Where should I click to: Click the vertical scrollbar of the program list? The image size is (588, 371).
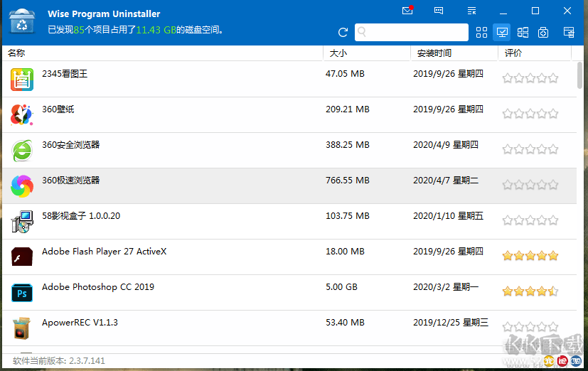tap(582, 75)
